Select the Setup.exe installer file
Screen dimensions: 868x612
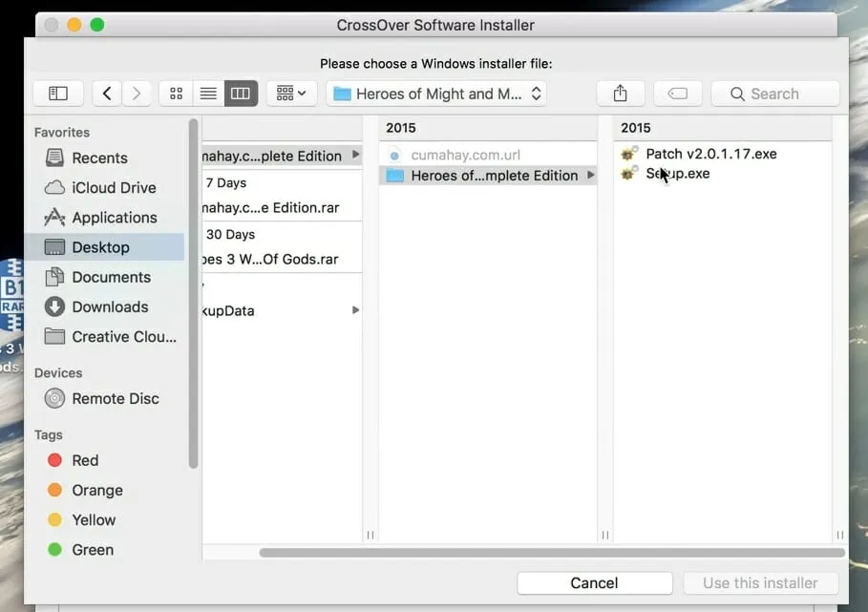(677, 174)
